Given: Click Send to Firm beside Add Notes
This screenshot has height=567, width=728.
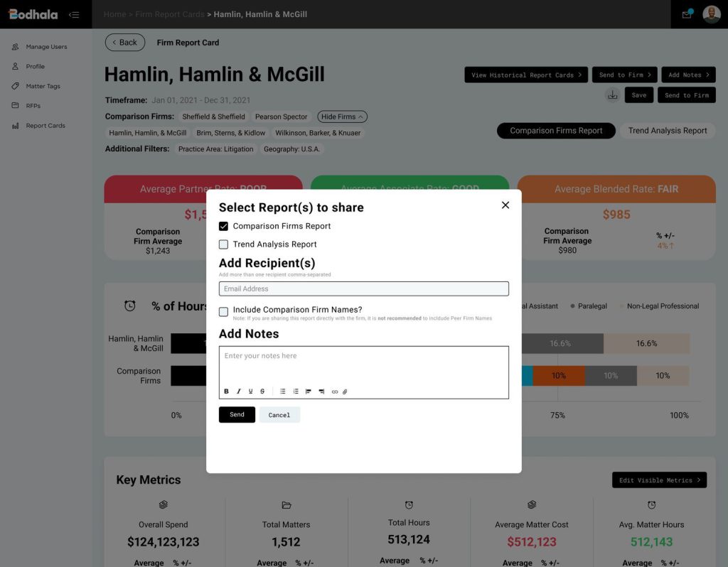Looking at the screenshot, I should pyautogui.click(x=624, y=75).
